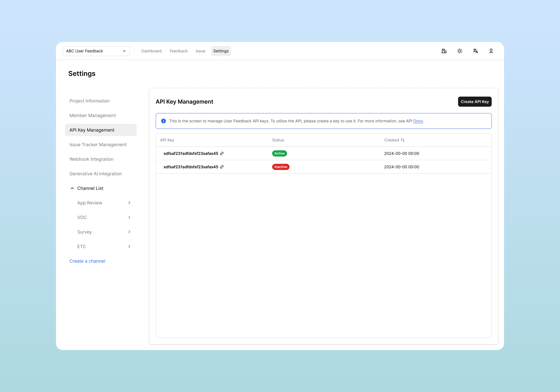Expand the Survey channel group
This screenshot has height=392, width=560.
tap(129, 232)
